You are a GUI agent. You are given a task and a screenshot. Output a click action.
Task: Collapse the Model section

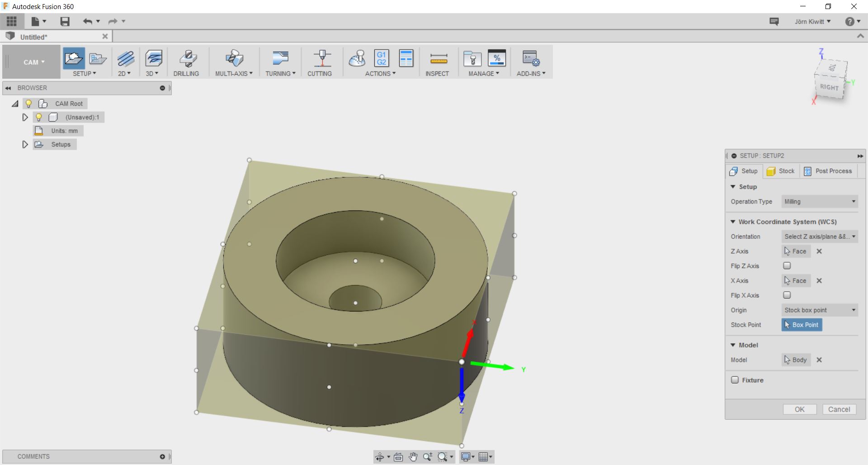733,345
